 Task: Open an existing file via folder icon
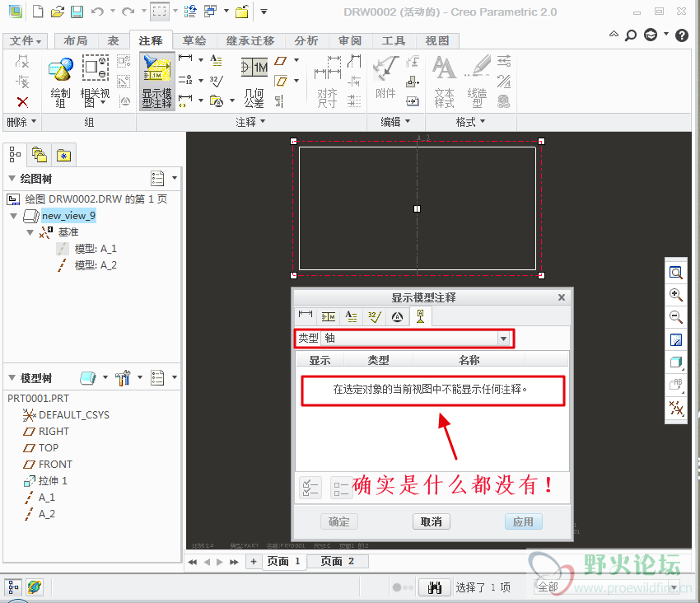click(x=57, y=12)
